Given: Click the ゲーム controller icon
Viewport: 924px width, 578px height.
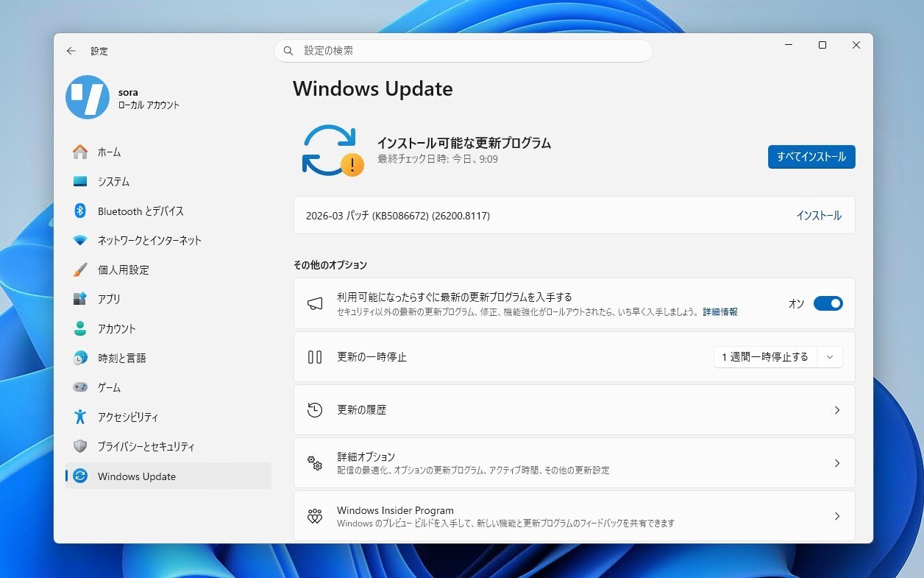Looking at the screenshot, I should click(x=80, y=387).
